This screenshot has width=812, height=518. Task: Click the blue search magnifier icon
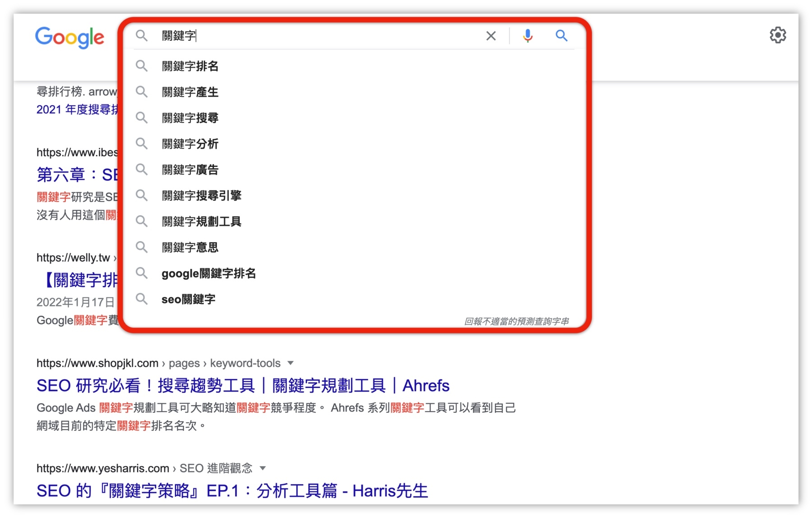tap(562, 36)
